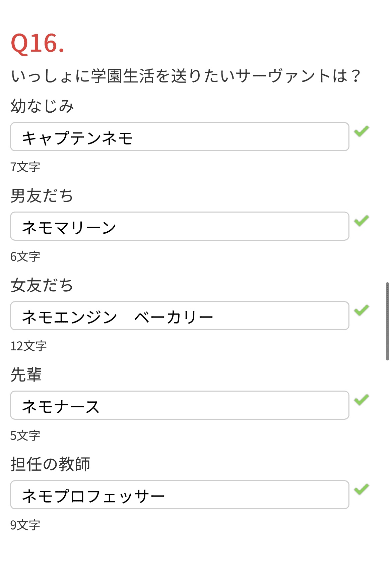The image size is (392, 576).
Task: Select the 女友だち text field
Action: [180, 316]
